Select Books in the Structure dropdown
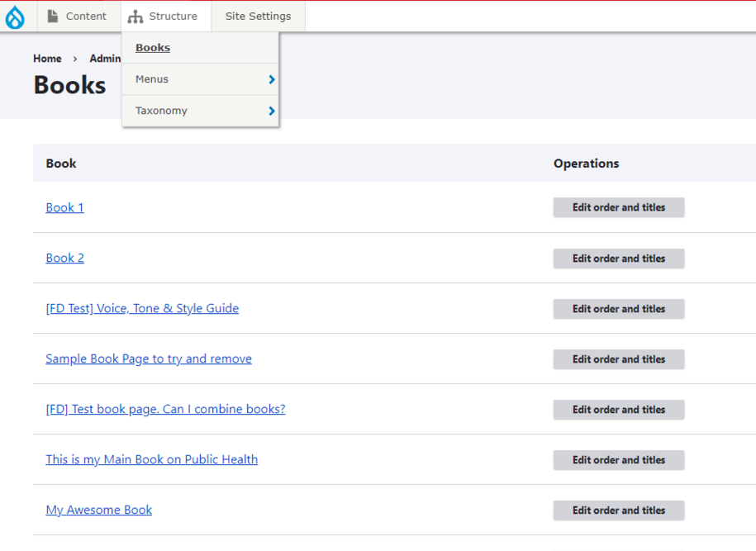 tap(153, 48)
